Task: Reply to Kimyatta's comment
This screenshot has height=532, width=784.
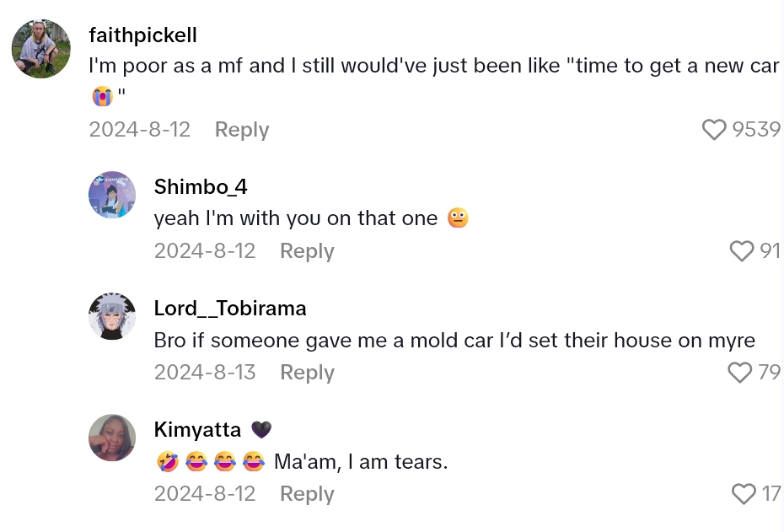Action: (307, 494)
